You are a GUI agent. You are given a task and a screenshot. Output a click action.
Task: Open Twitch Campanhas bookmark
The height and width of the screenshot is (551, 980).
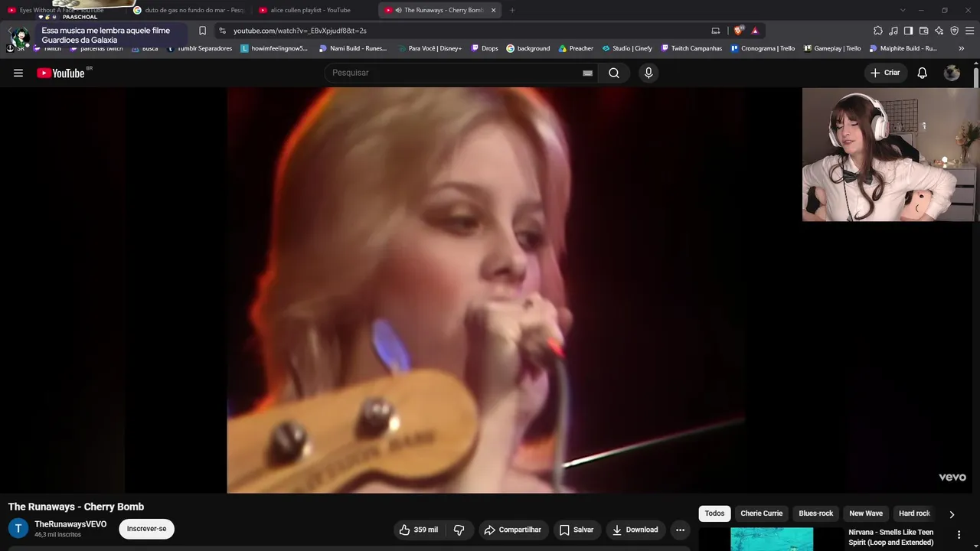691,48
